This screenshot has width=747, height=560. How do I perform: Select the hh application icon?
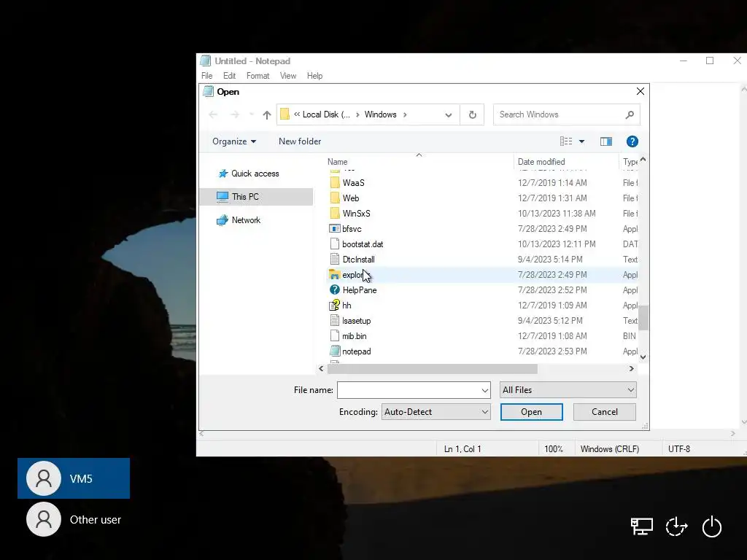pos(334,306)
